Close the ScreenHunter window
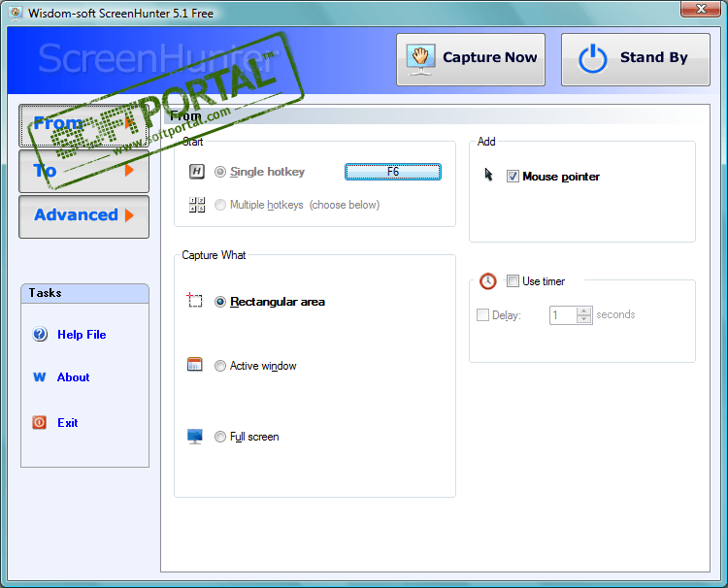The height and width of the screenshot is (588, 728). [x=701, y=9]
